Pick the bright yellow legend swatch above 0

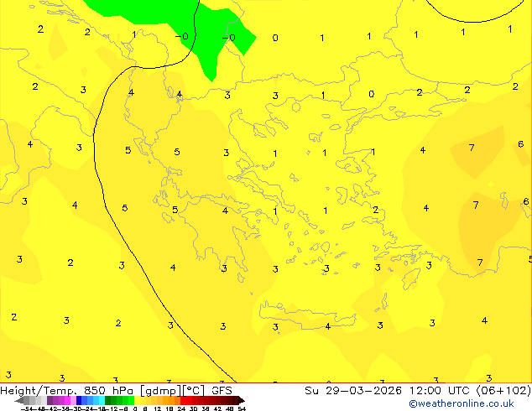tap(137, 400)
